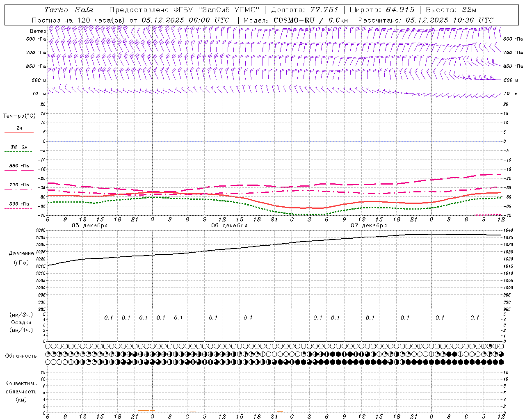
Task: Click the "06 декабря" date label
Action: click(x=229, y=226)
